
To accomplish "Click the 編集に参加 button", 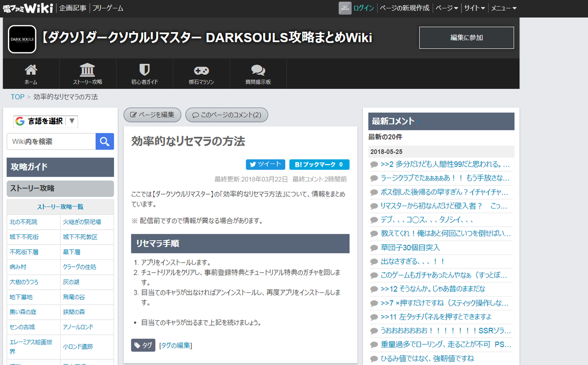I will pos(467,38).
